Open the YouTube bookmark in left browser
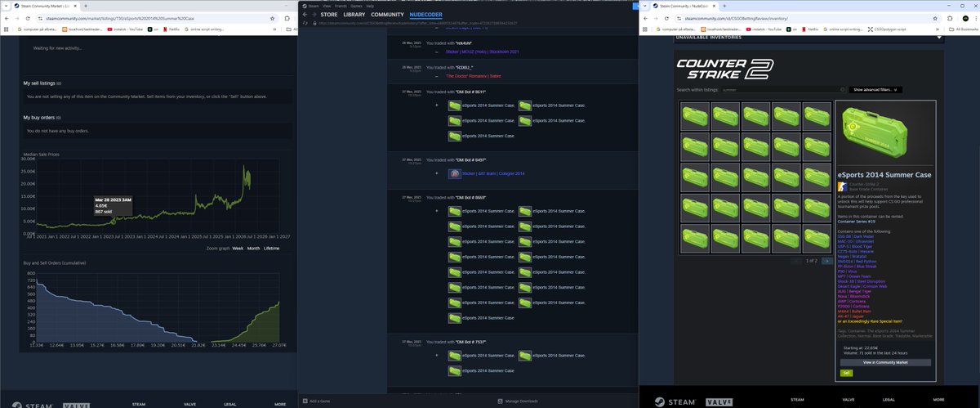This screenshot has height=408, width=980. [x=125, y=29]
